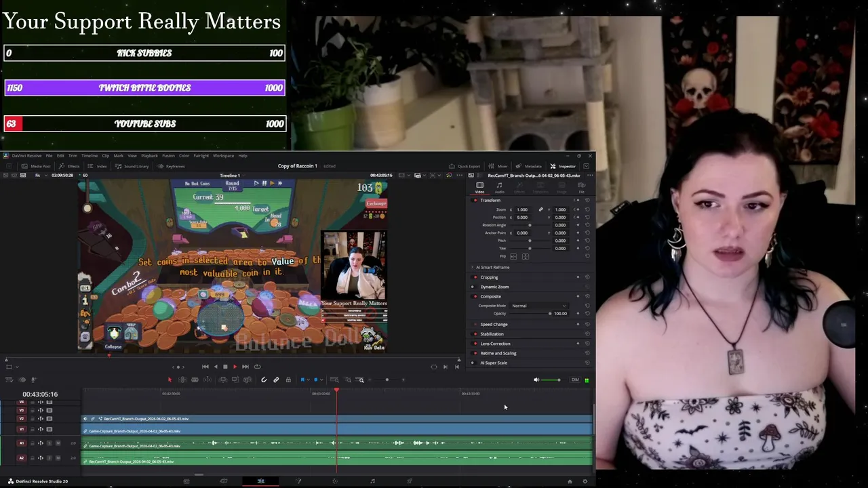Image resolution: width=868 pixels, height=488 pixels.
Task: Open the panel expand dropdown beside Inspector
Action: [x=587, y=166]
